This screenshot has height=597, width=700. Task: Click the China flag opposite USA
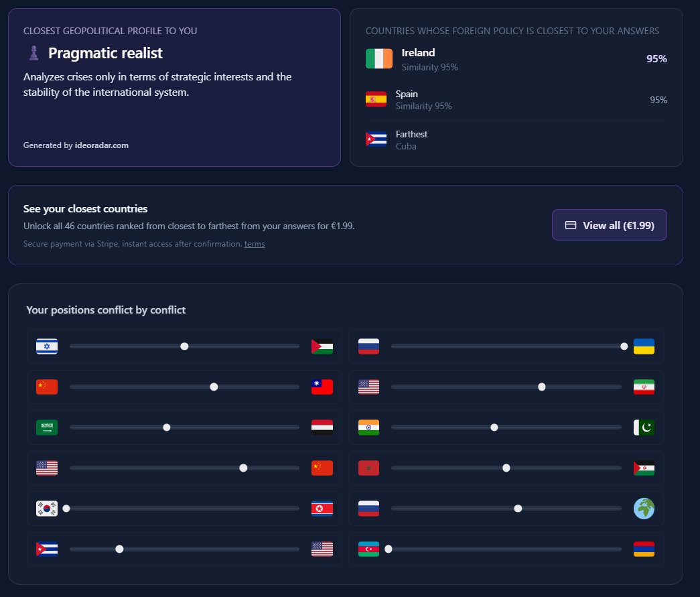point(322,468)
